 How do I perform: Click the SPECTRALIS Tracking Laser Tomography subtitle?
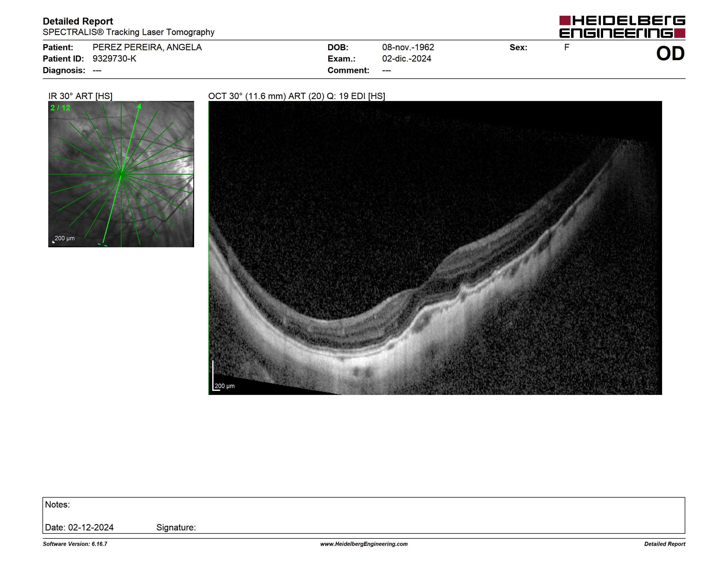pyautogui.click(x=128, y=32)
